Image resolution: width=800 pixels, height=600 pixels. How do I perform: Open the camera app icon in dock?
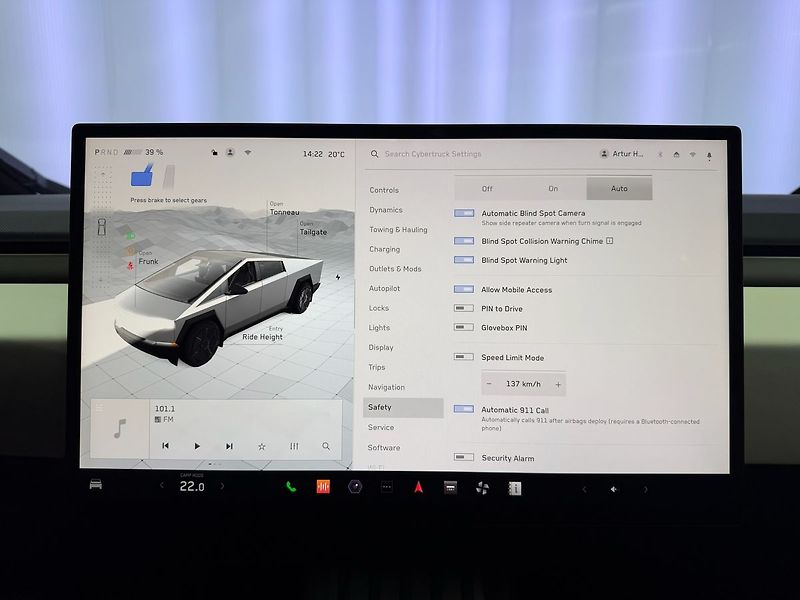coord(355,487)
